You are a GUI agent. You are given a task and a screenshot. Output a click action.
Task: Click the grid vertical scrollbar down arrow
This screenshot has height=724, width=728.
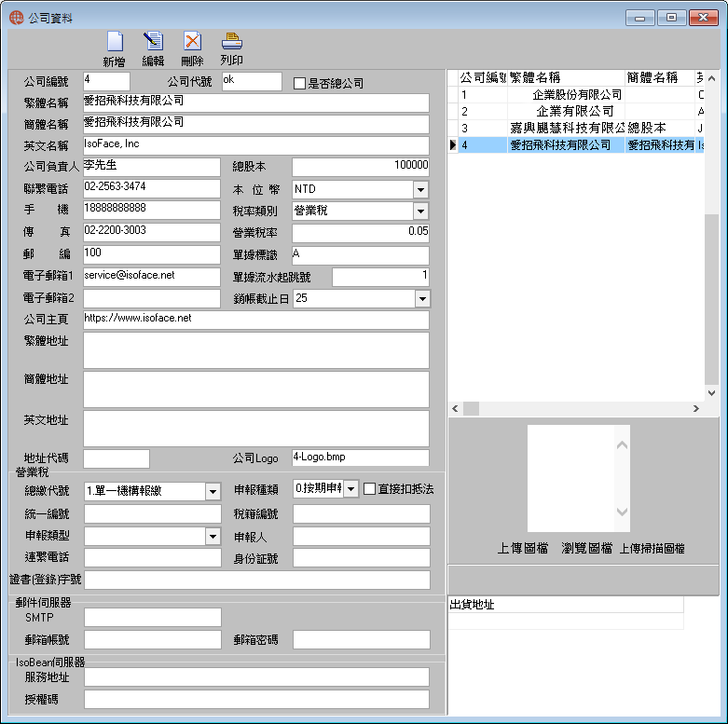coord(711,392)
